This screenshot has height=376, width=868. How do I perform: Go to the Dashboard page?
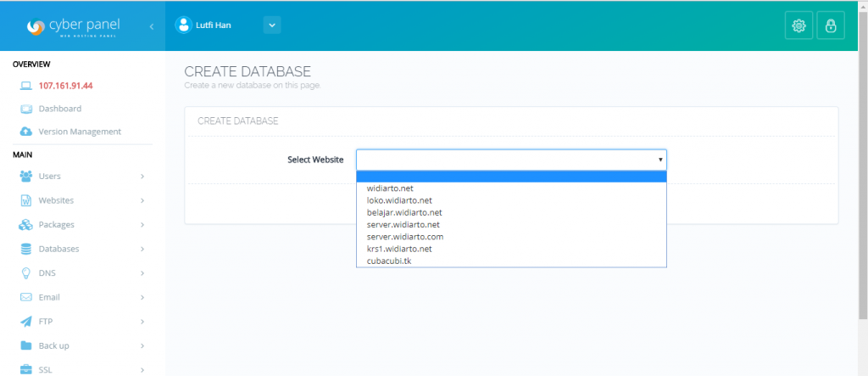(x=60, y=109)
